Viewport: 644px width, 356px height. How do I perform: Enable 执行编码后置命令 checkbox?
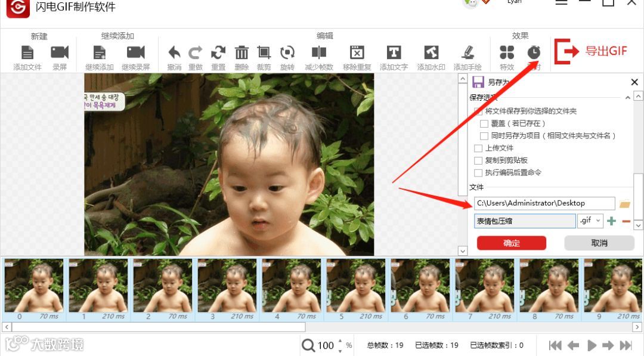478,173
